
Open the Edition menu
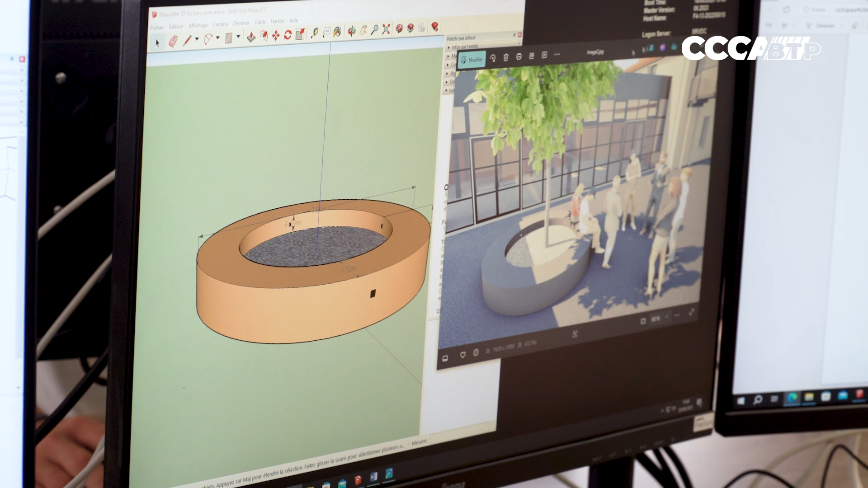click(x=176, y=27)
